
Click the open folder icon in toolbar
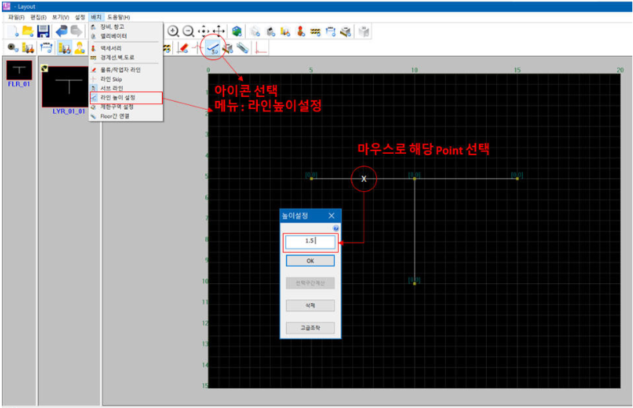click(27, 32)
